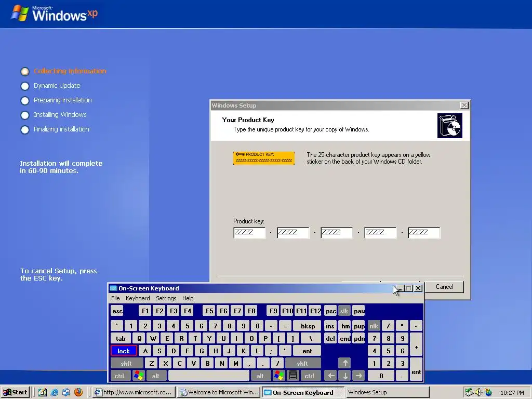Click the left Windows logo key
Viewport: 532px width, 399px height.
(x=138, y=376)
